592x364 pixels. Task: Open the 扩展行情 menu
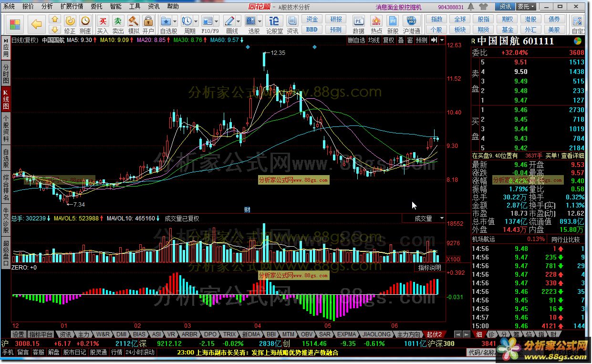(x=72, y=7)
